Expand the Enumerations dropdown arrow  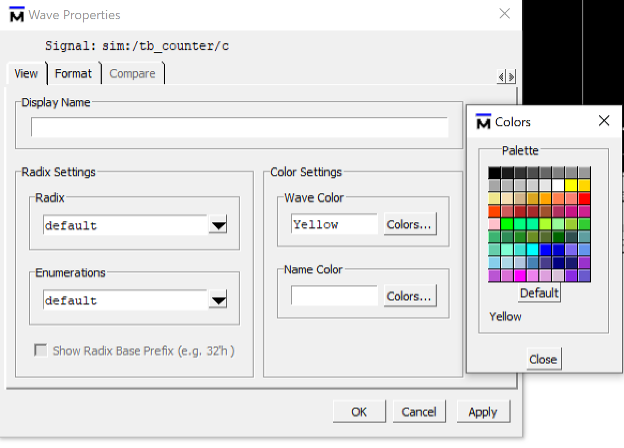coord(218,300)
